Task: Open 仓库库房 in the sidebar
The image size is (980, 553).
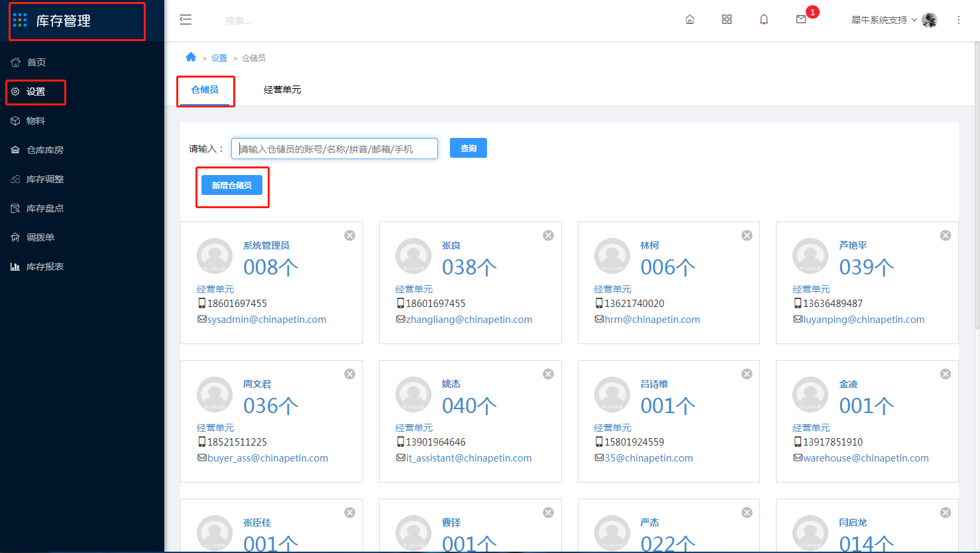Action: [82, 150]
